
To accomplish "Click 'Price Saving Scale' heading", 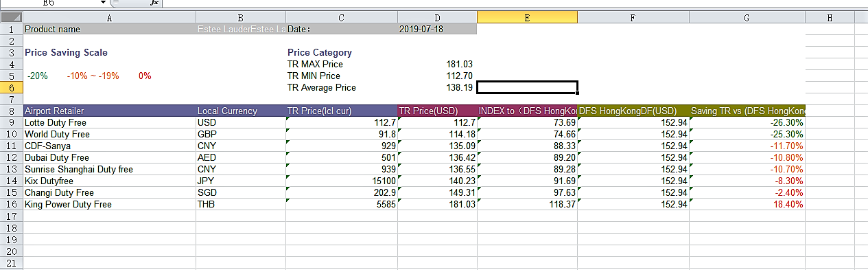I will click(66, 52).
